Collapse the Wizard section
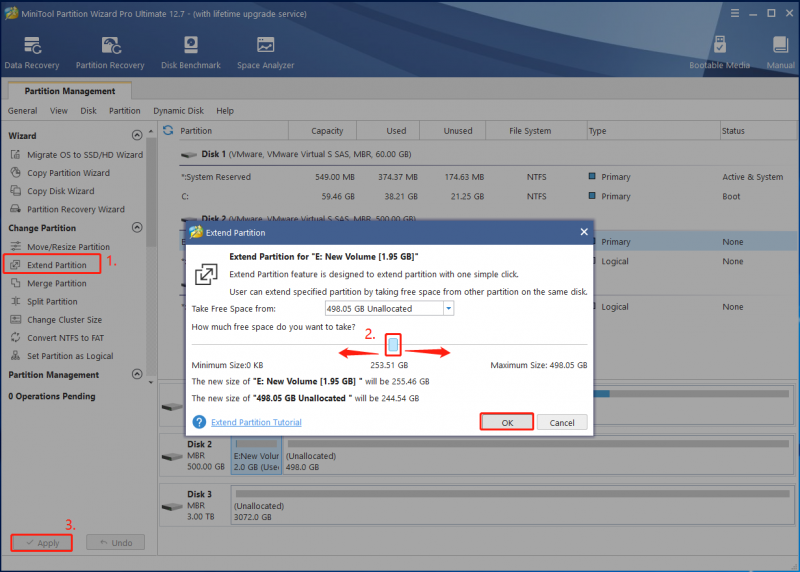 click(137, 135)
